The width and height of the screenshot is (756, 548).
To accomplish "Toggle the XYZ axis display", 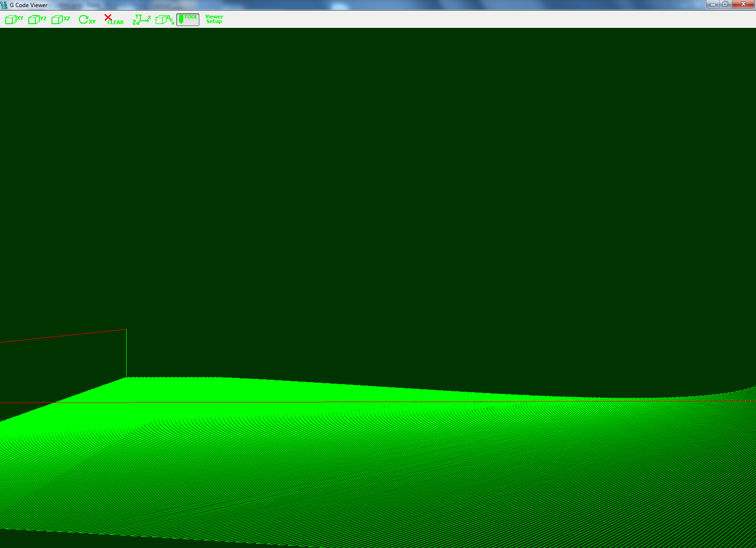I will coord(141,19).
